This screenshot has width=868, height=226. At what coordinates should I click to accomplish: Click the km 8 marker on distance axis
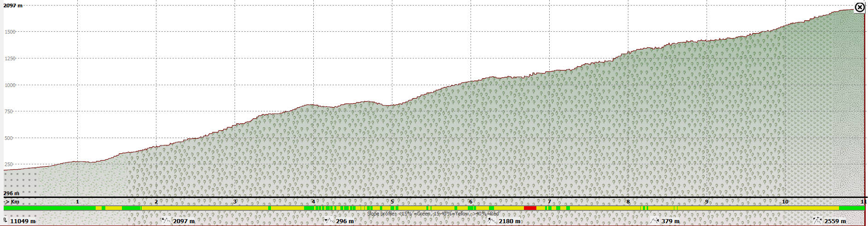628,202
